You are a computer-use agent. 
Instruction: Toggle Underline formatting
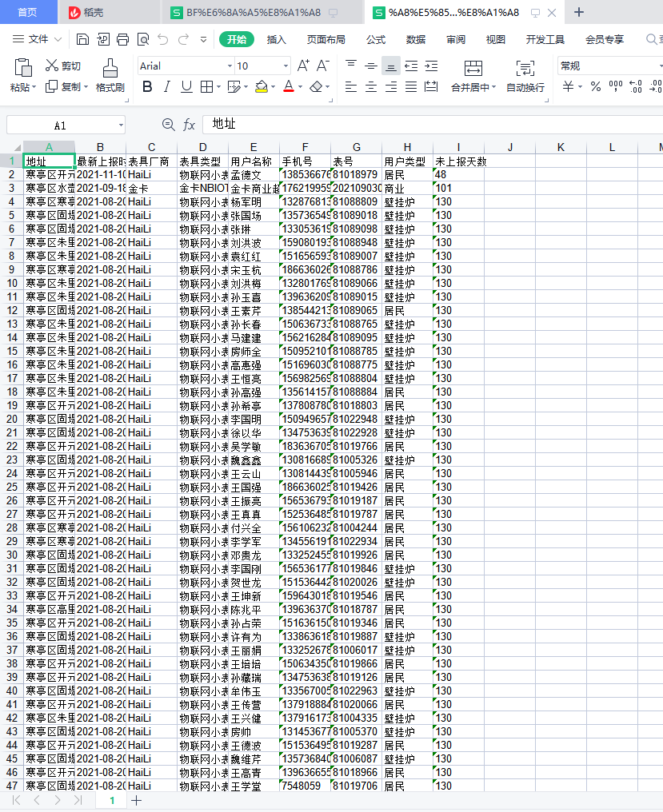point(186,86)
